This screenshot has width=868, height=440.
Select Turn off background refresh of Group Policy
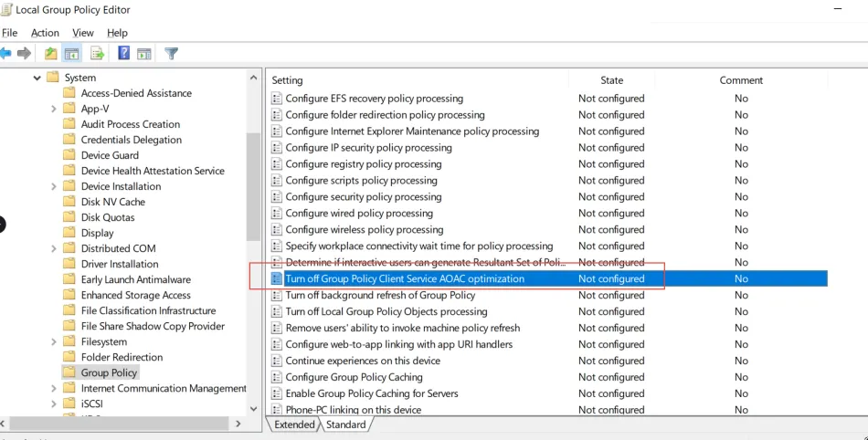coord(380,295)
